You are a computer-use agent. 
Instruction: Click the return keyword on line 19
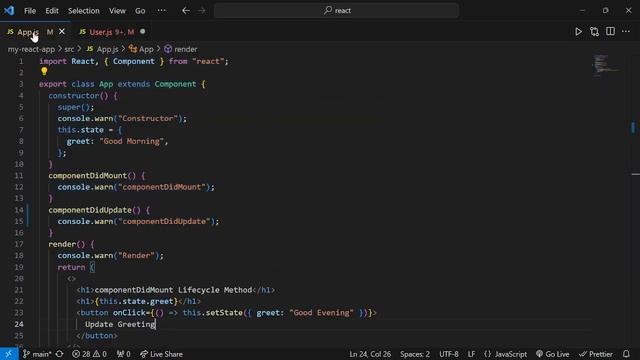(71, 267)
